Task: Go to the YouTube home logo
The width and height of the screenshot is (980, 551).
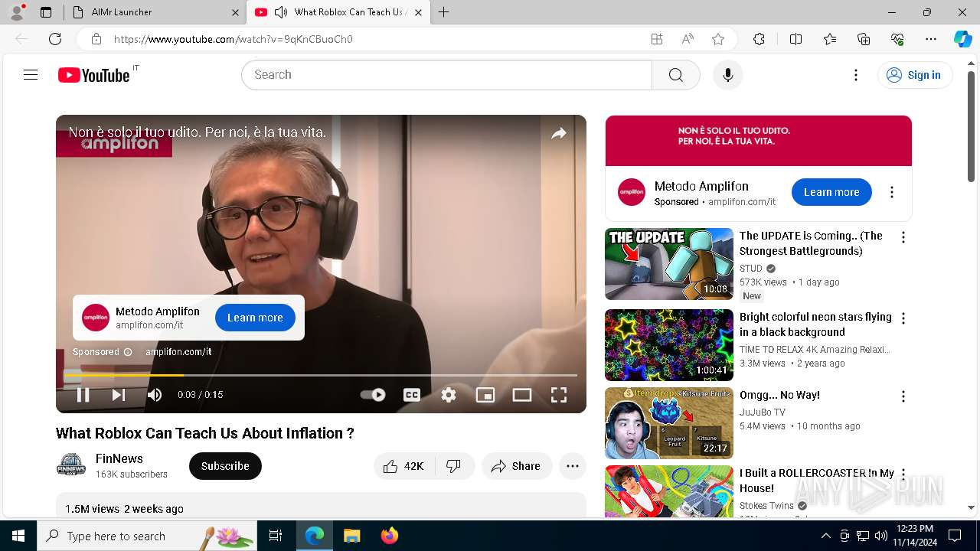Action: pos(94,75)
